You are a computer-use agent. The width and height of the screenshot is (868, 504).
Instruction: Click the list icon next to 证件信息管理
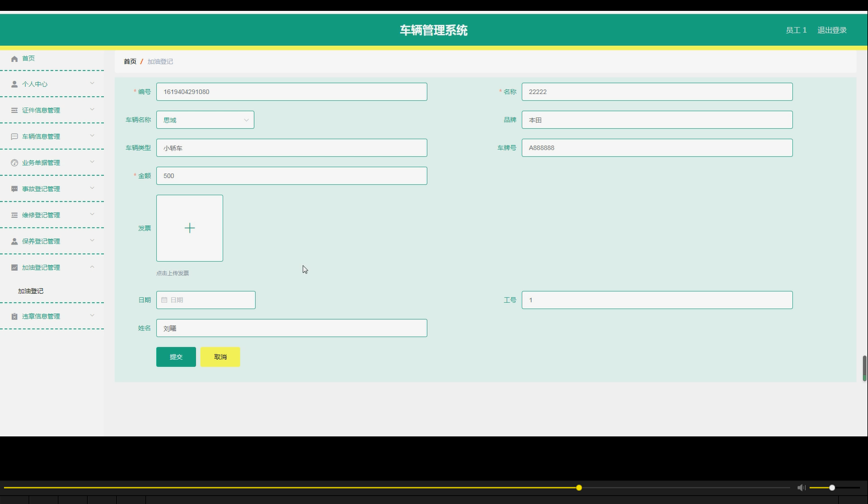tap(14, 110)
